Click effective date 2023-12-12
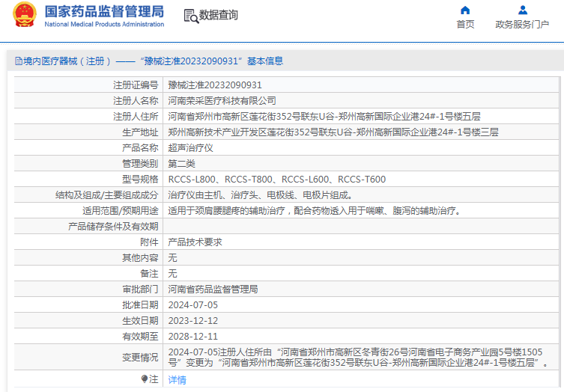The height and width of the screenshot is (392, 564). pos(192,321)
